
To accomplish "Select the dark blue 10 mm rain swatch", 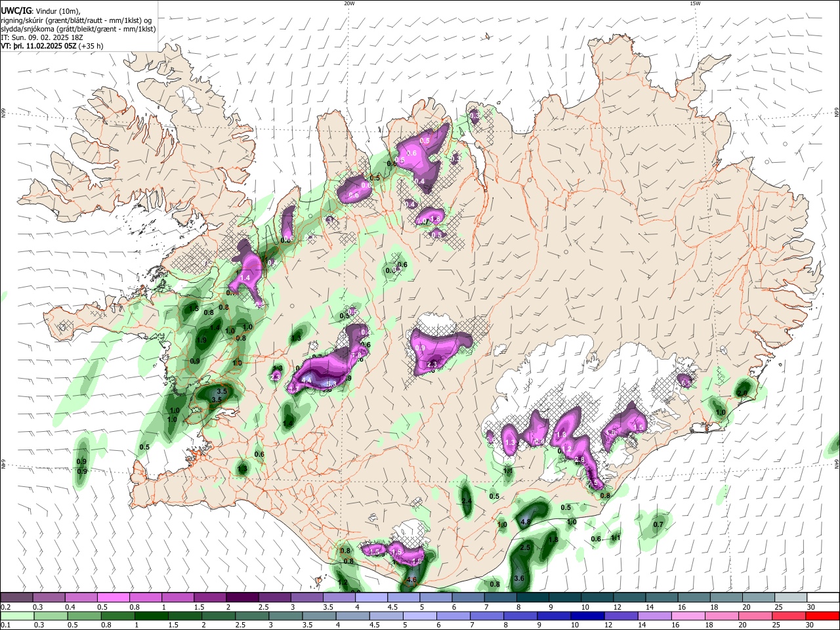I will (586, 616).
